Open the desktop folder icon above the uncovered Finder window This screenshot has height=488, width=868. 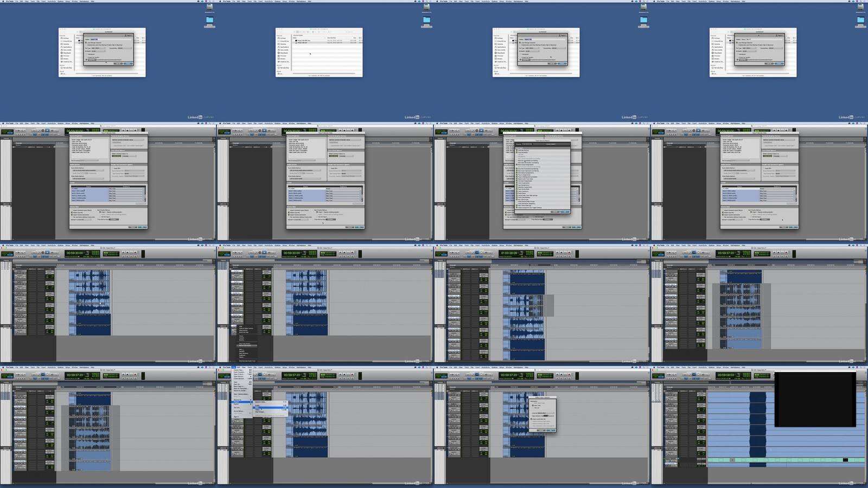click(x=426, y=20)
